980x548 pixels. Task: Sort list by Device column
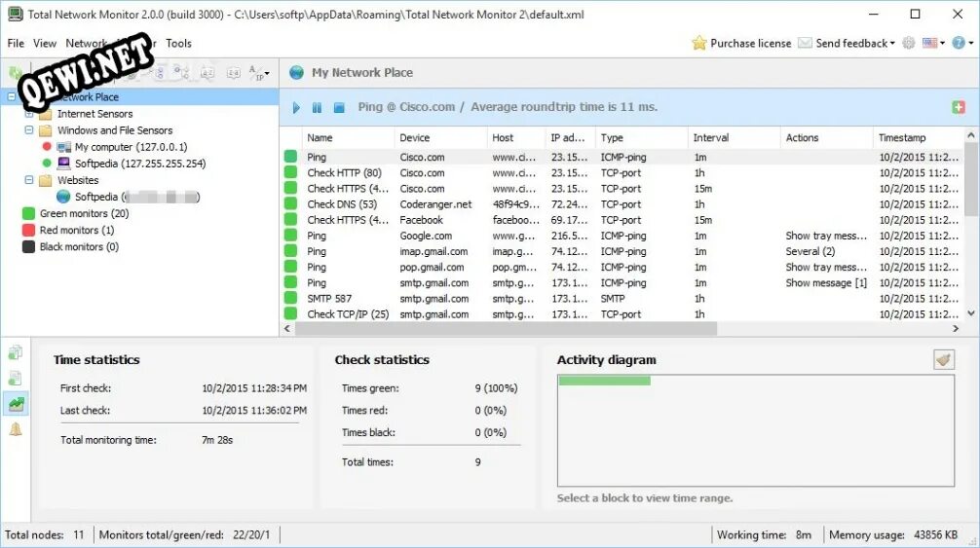[x=440, y=137]
